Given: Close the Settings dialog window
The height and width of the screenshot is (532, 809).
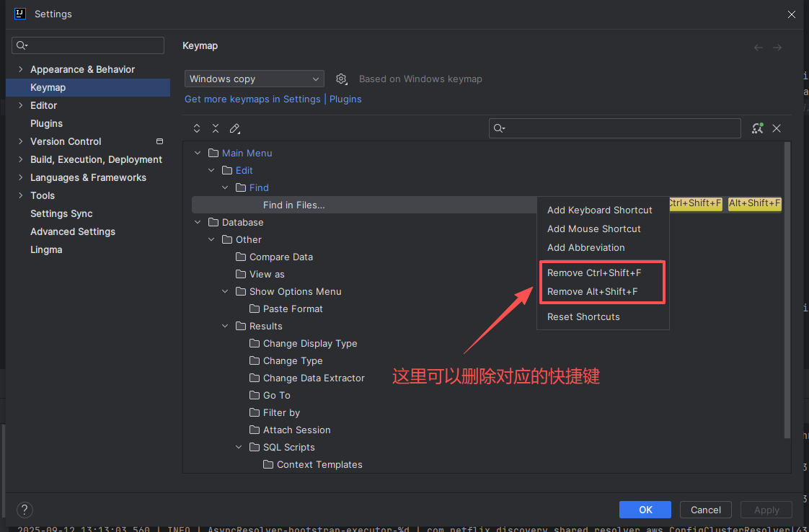Looking at the screenshot, I should pyautogui.click(x=792, y=14).
